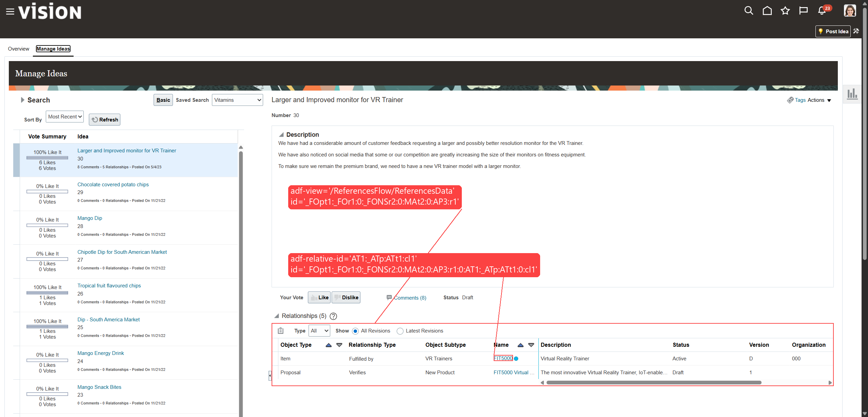Open the Mango Energy Drink idea
This screenshot has width=868, height=417.
coord(101,353)
